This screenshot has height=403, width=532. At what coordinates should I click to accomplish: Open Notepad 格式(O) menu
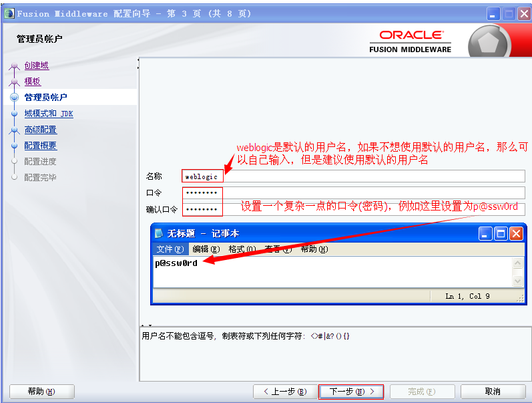(x=242, y=249)
